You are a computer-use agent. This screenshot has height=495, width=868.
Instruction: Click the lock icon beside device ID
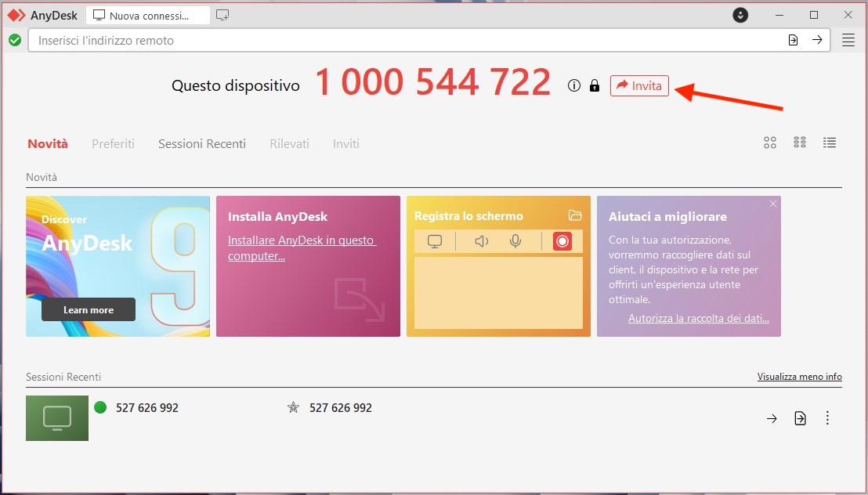(x=595, y=86)
